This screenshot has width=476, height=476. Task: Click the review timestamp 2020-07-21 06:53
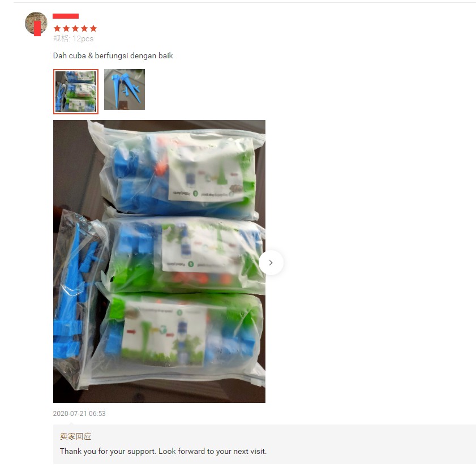click(x=79, y=414)
